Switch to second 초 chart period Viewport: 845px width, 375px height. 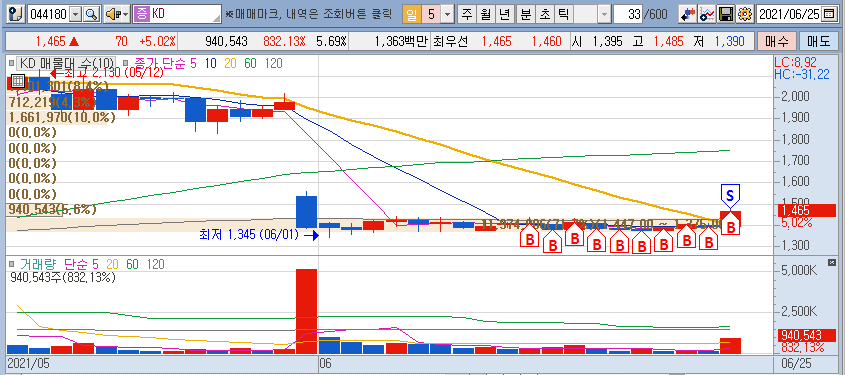[x=544, y=15]
